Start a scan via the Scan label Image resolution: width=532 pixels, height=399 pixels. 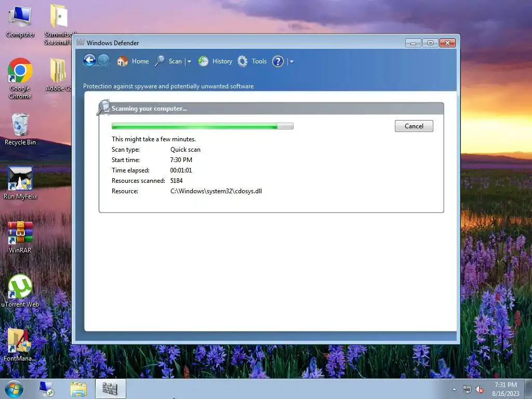(x=175, y=61)
